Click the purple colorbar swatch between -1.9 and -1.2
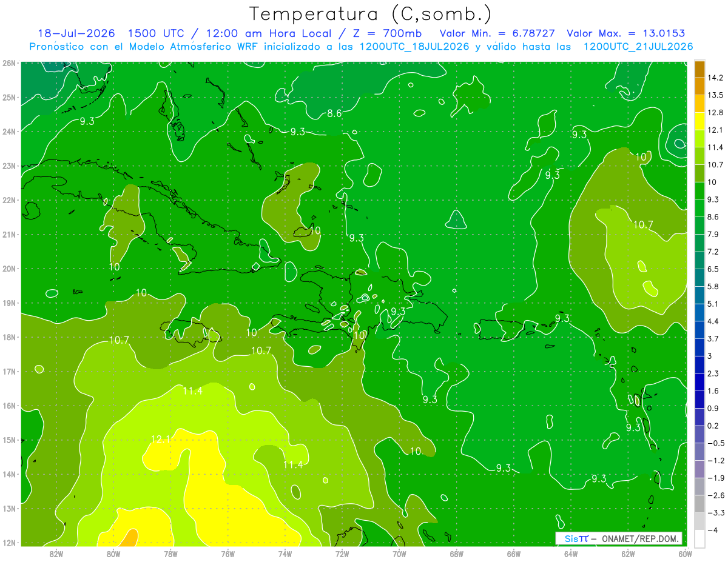The image size is (728, 562). tap(699, 469)
